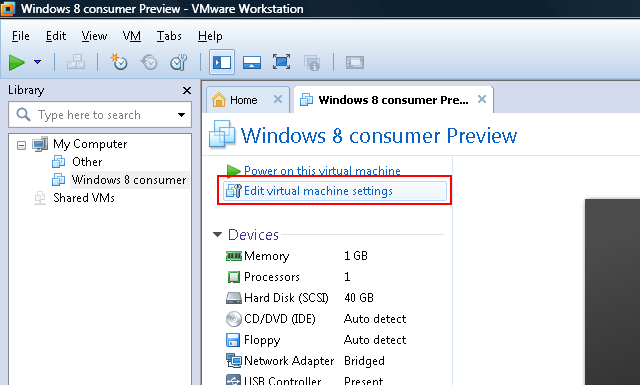Click the VMware icon in title bar
The width and height of the screenshot is (640, 385).
8,9
